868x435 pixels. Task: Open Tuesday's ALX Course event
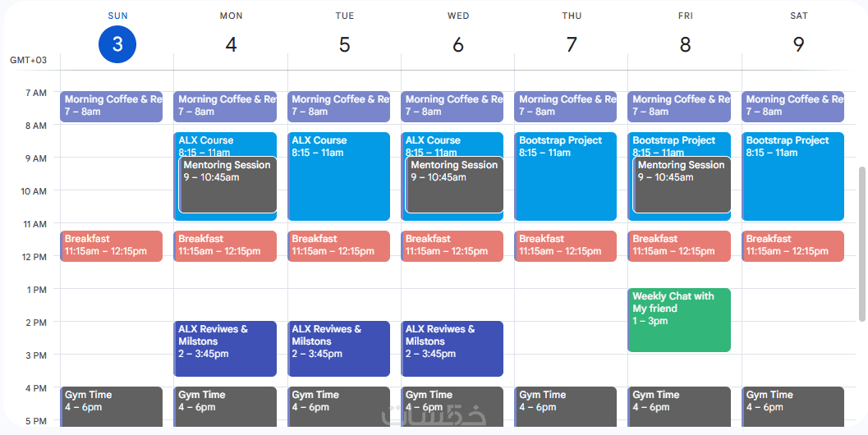338,176
